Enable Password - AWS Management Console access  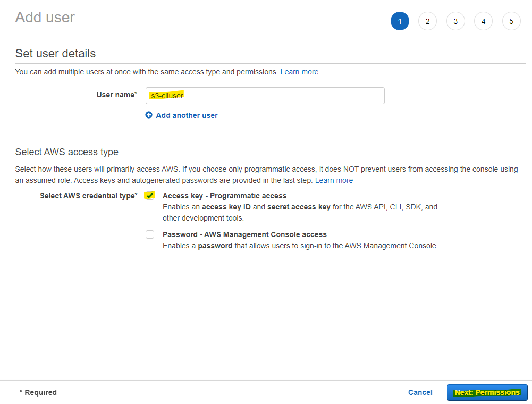coord(149,234)
